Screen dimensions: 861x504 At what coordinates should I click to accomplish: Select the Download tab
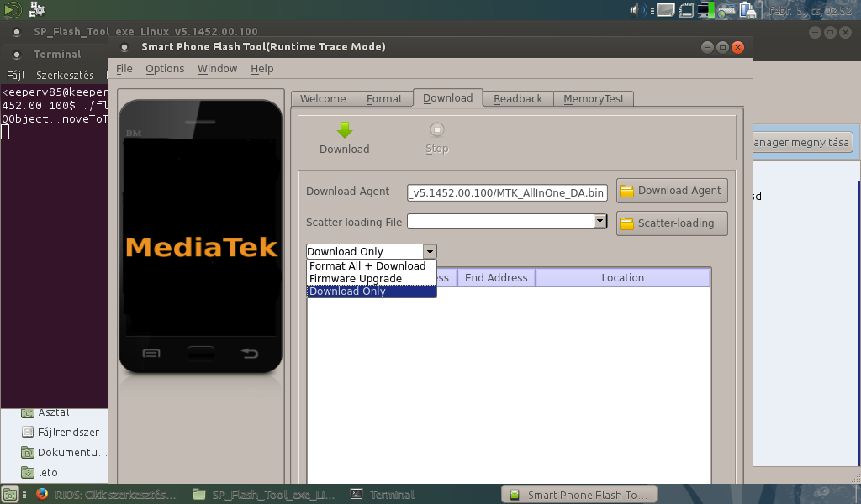(447, 97)
